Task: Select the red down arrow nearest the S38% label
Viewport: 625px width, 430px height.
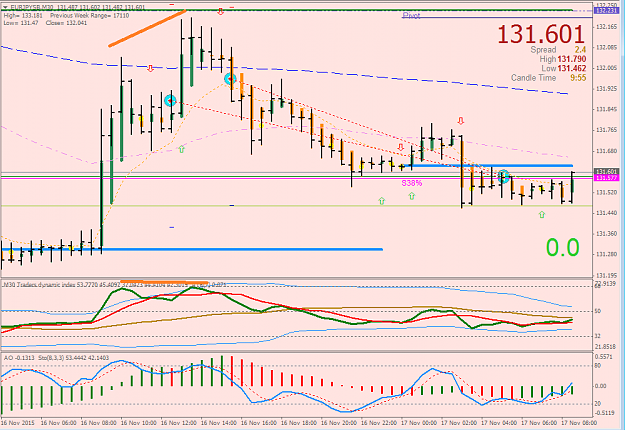Action: pos(401,147)
